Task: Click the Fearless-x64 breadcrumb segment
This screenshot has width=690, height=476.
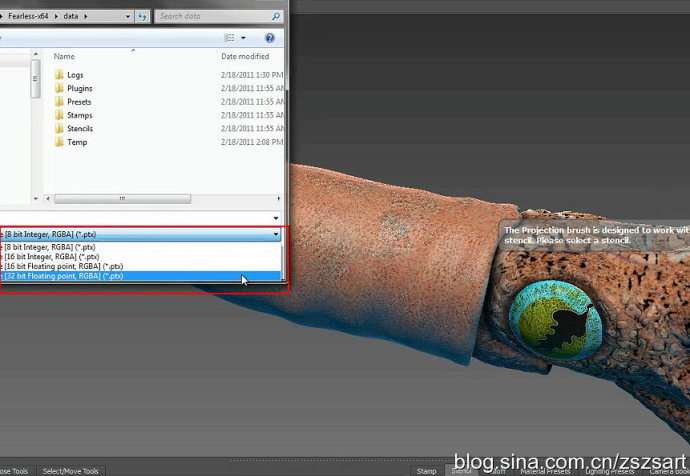Action: 28,16
